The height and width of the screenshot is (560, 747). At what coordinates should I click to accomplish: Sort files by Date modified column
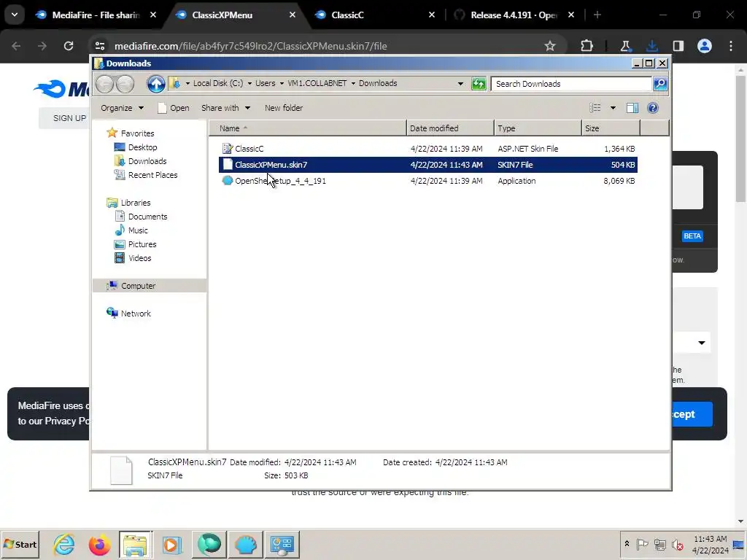pos(450,128)
